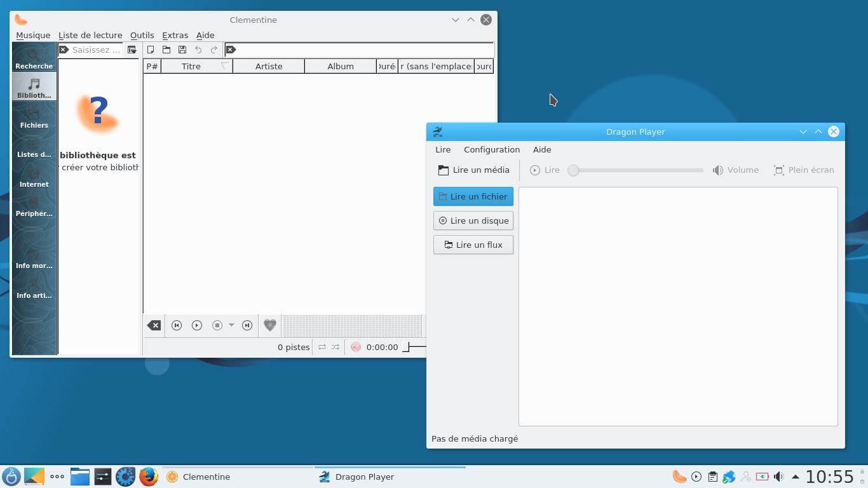Open the Musique menu

(33, 35)
